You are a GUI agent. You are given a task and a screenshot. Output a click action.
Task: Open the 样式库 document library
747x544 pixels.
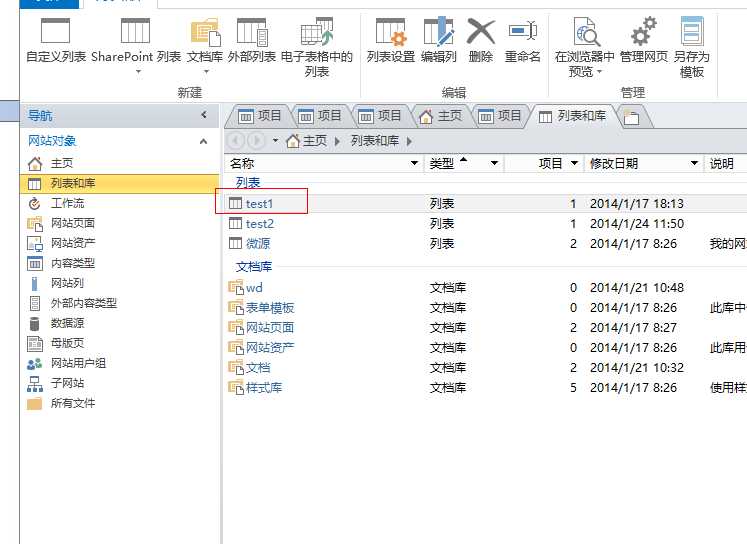(264, 388)
